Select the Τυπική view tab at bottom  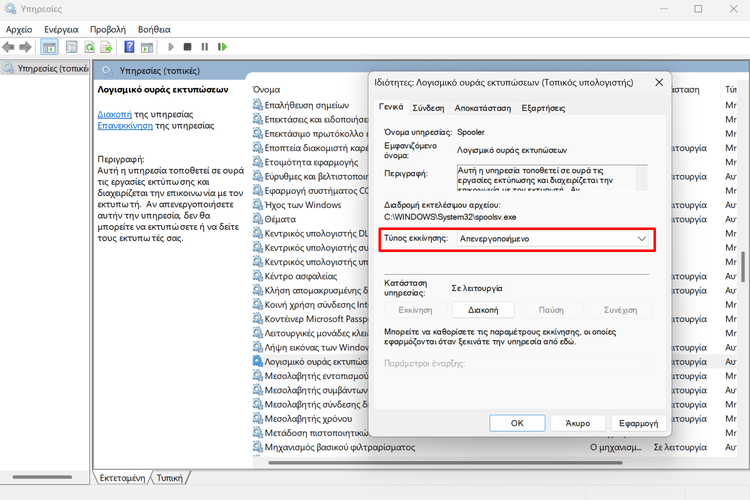175,478
